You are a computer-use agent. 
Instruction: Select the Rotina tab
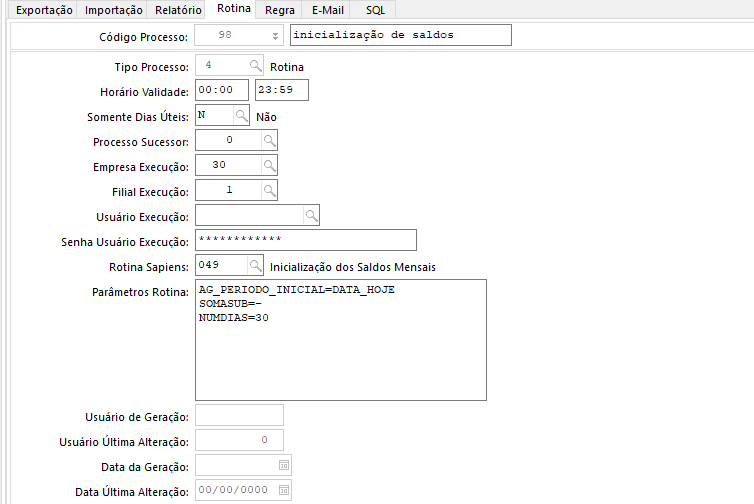coord(234,9)
